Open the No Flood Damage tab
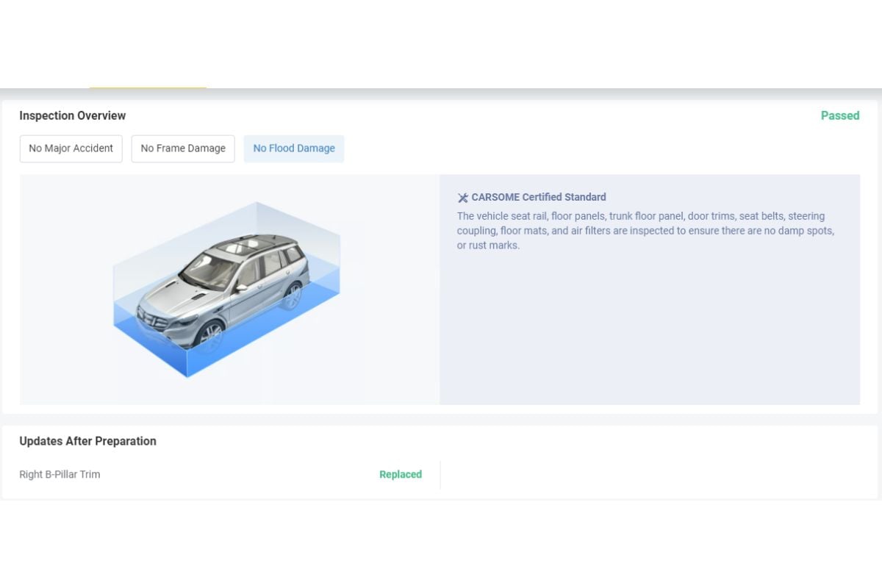882x588 pixels. [294, 148]
